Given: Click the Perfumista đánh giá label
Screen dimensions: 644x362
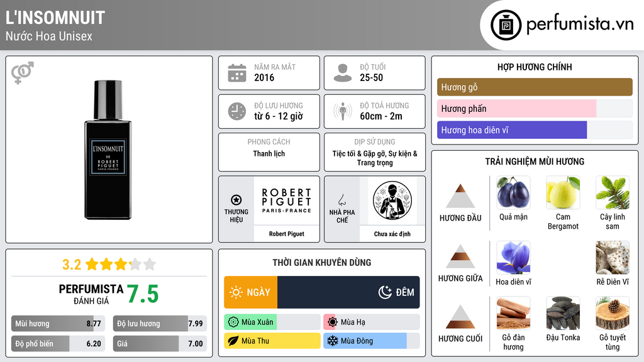Looking at the screenshot, I should coord(91,294).
